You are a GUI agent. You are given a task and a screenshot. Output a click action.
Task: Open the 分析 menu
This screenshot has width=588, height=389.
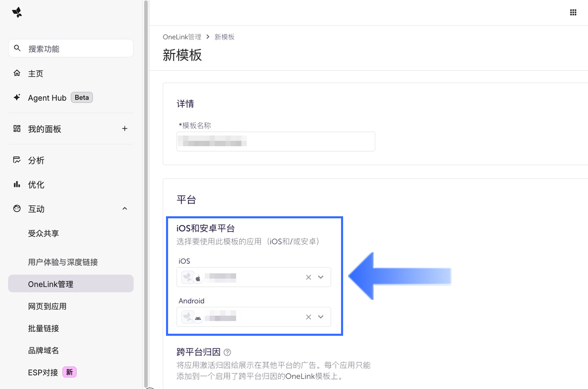click(x=36, y=160)
